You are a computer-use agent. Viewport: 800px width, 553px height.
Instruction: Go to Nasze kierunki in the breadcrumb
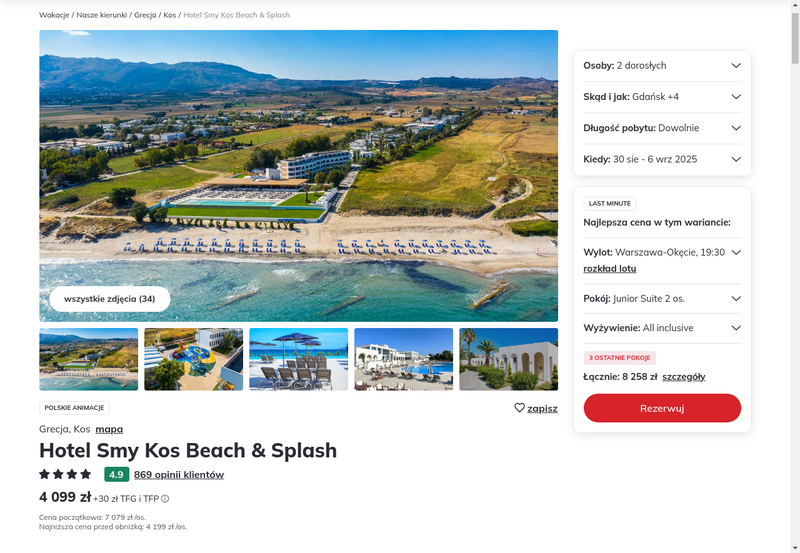[102, 15]
